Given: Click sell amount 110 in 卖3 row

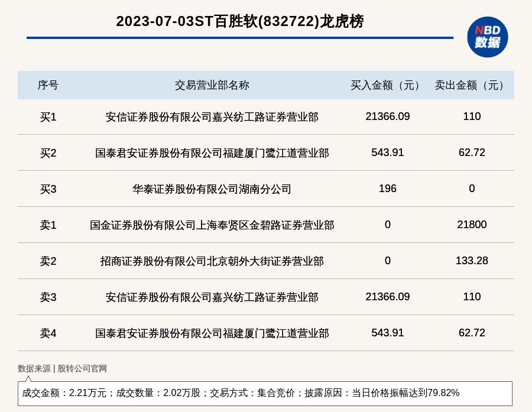Looking at the screenshot, I should click(x=472, y=297).
